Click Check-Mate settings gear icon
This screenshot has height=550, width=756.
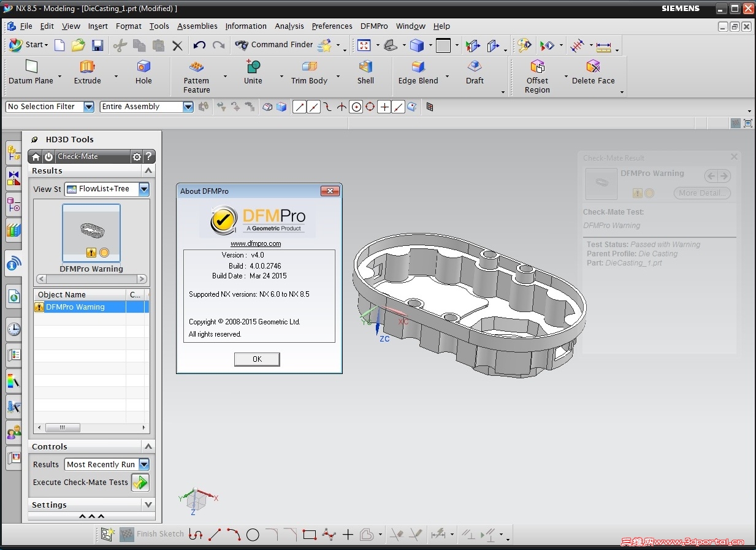[x=137, y=157]
